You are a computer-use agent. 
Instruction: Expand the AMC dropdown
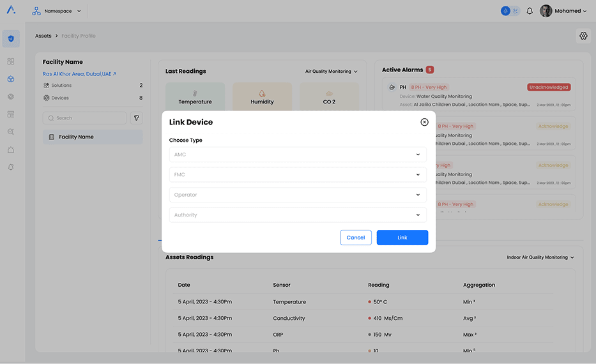298,155
